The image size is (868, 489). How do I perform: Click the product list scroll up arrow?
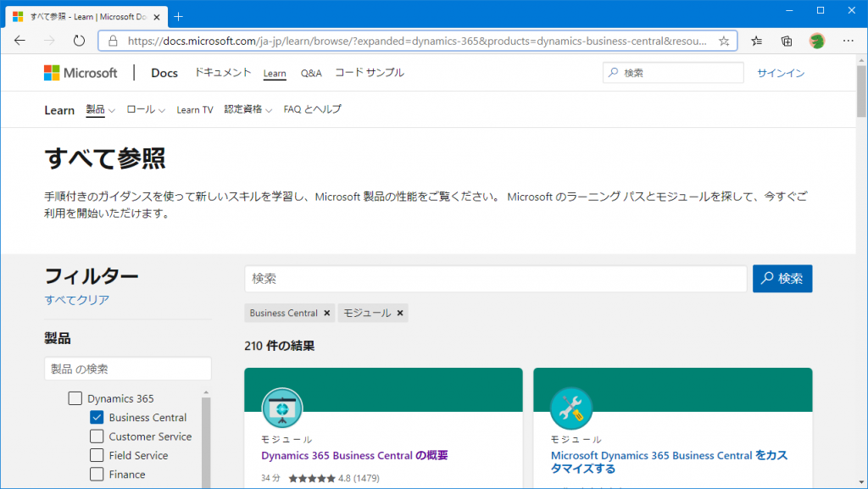pyautogui.click(x=206, y=392)
